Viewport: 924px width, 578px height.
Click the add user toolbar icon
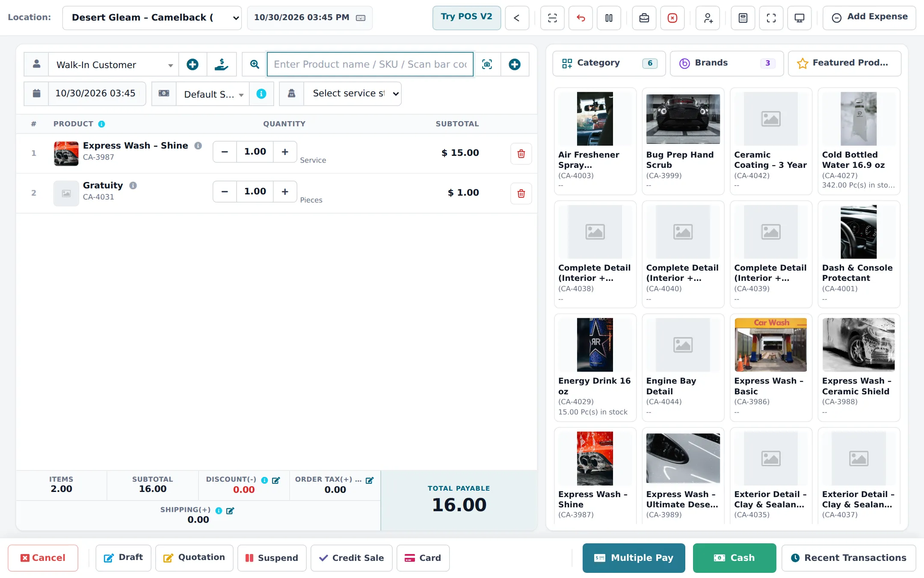click(708, 18)
